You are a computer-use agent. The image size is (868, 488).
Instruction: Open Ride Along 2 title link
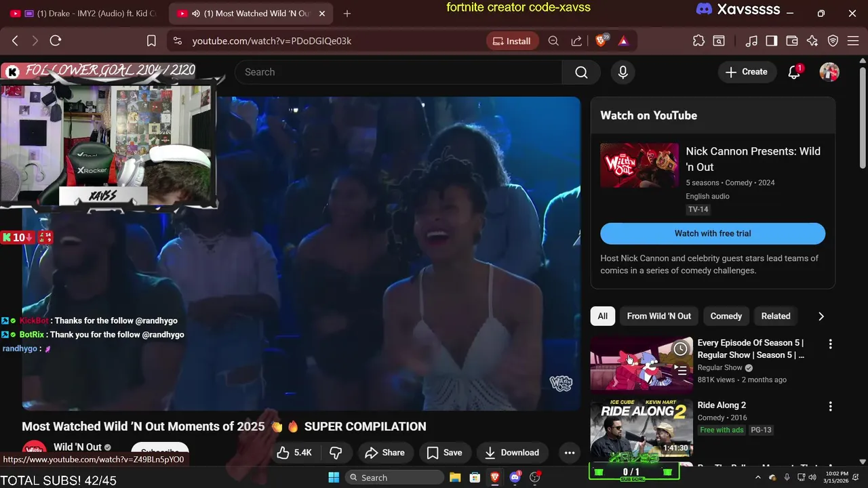[722, 405]
